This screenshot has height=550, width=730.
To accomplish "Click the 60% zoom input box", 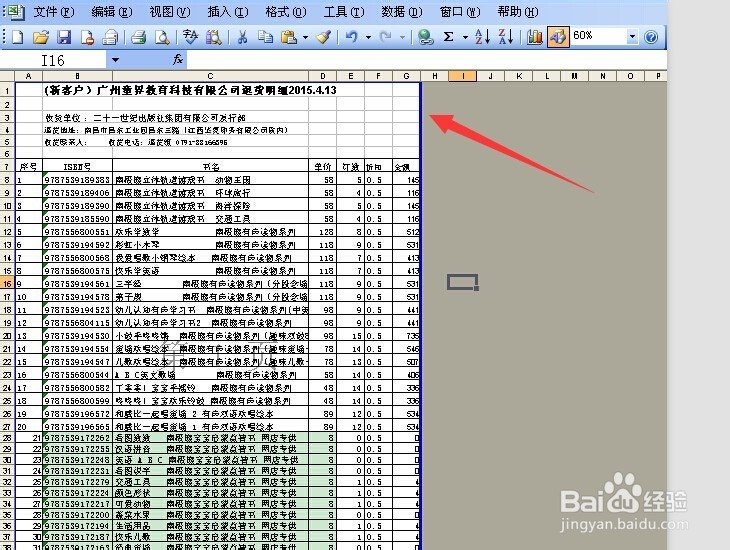I will (x=598, y=36).
